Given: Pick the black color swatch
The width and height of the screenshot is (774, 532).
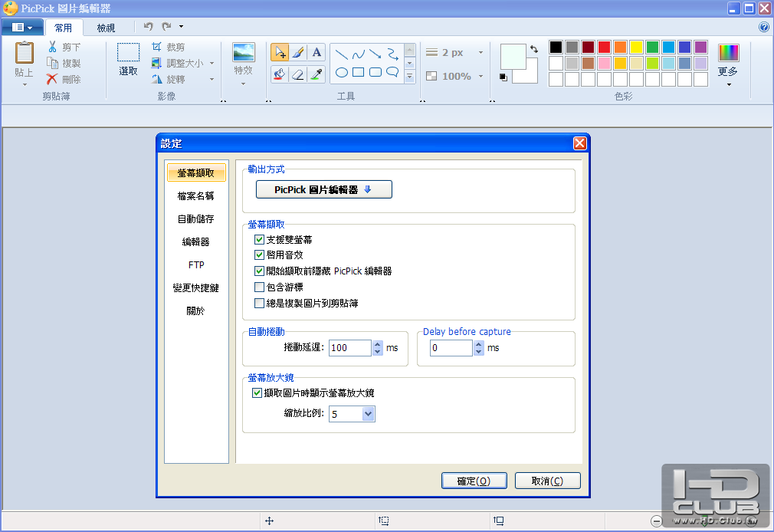Looking at the screenshot, I should [556, 47].
